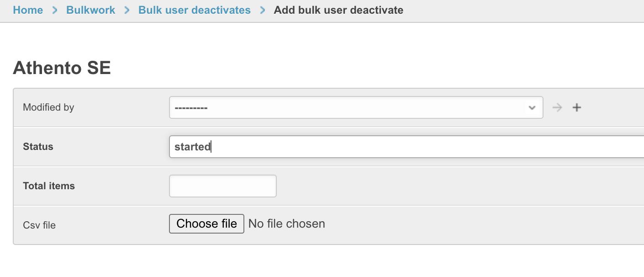The image size is (644, 277).
Task: Click the Total items label
Action: [x=49, y=186]
